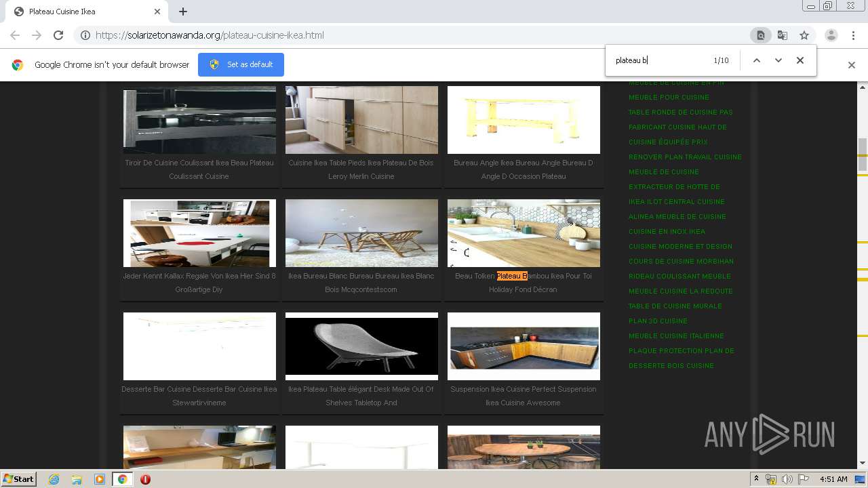Click 'Suspension Ikea Cuisine Perfect' caption
Screen dimensions: 868x488
[524, 396]
